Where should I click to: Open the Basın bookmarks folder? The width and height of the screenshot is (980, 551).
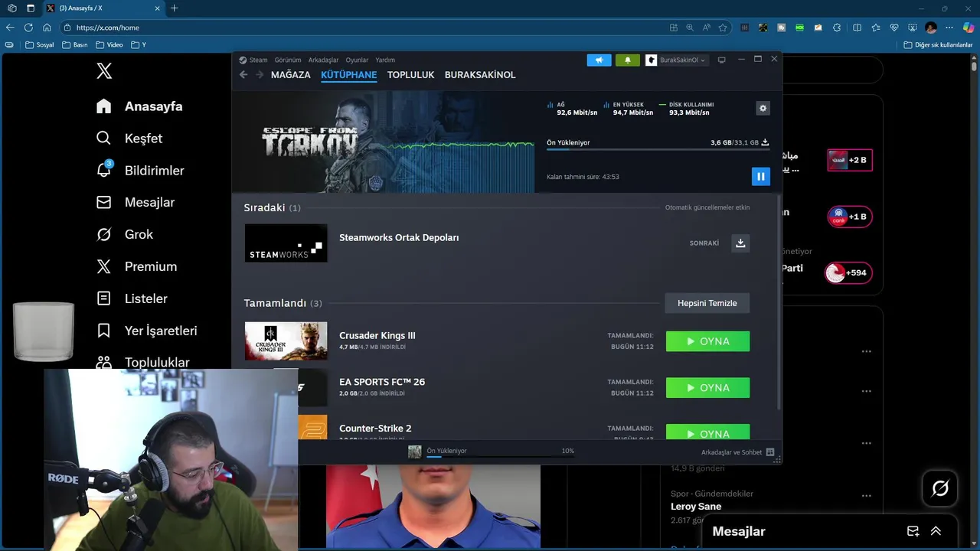75,45
